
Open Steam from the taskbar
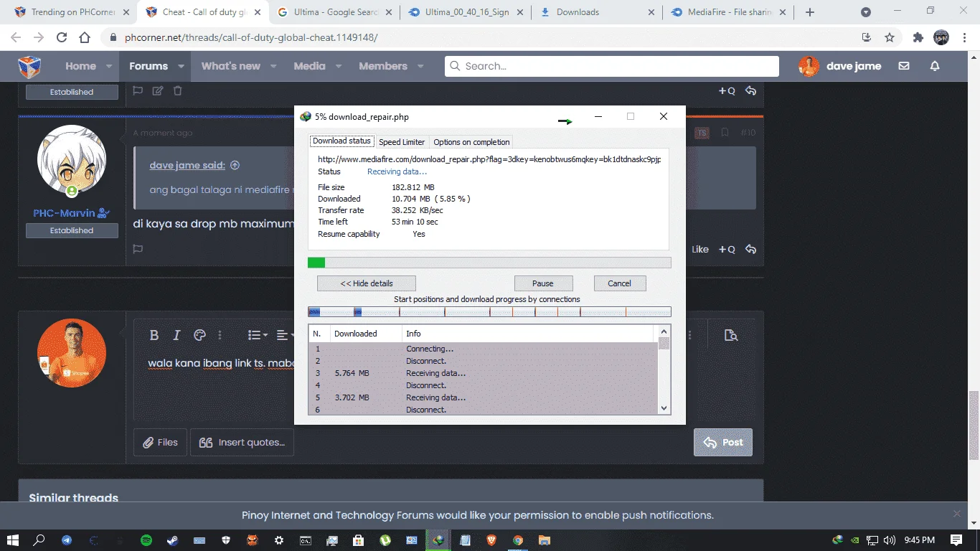pyautogui.click(x=173, y=540)
